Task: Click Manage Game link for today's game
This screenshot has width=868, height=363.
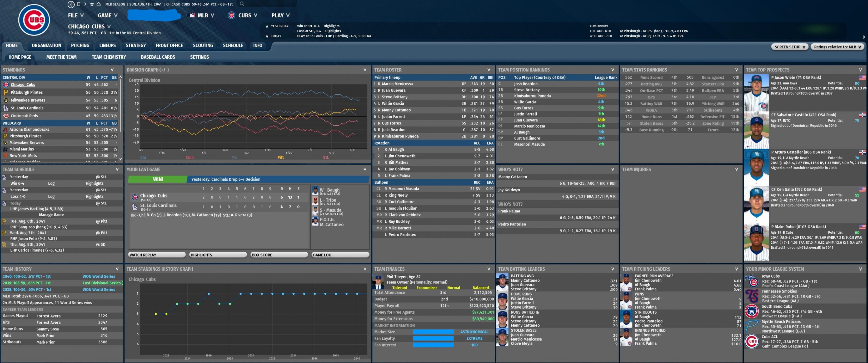Action: pos(51,215)
